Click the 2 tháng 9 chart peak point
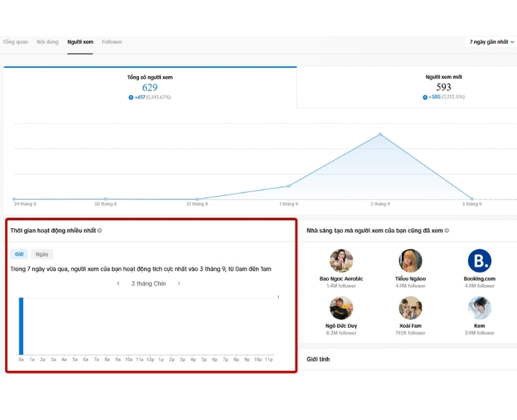 point(380,134)
